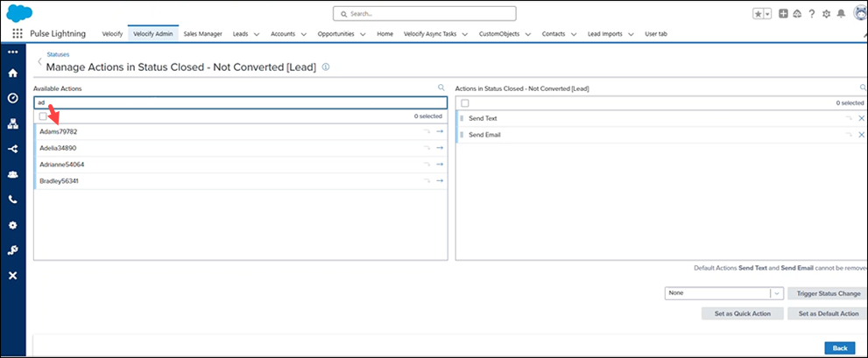The width and height of the screenshot is (868, 358).
Task: Switch to the User tab
Action: [655, 34]
